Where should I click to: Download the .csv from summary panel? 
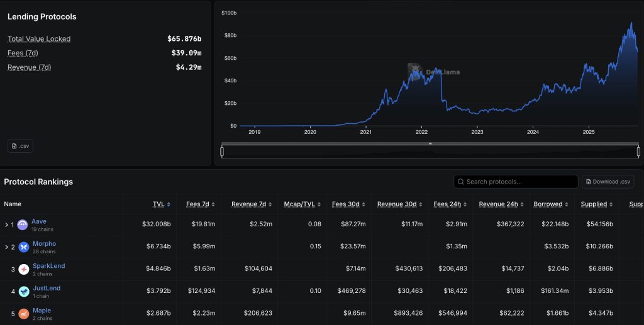click(20, 146)
